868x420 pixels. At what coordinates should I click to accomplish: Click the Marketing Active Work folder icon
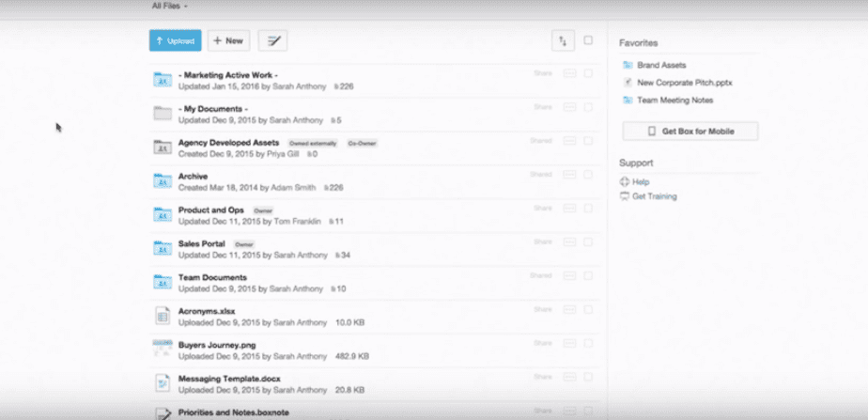click(163, 80)
